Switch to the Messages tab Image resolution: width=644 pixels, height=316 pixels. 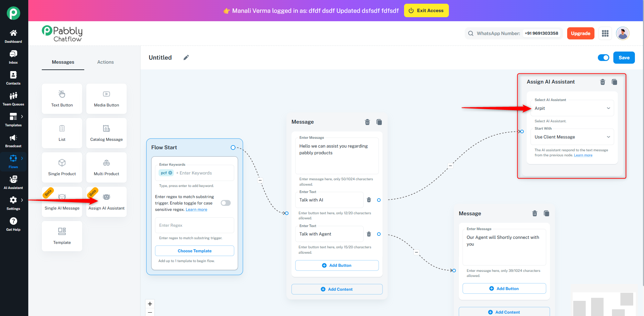63,62
